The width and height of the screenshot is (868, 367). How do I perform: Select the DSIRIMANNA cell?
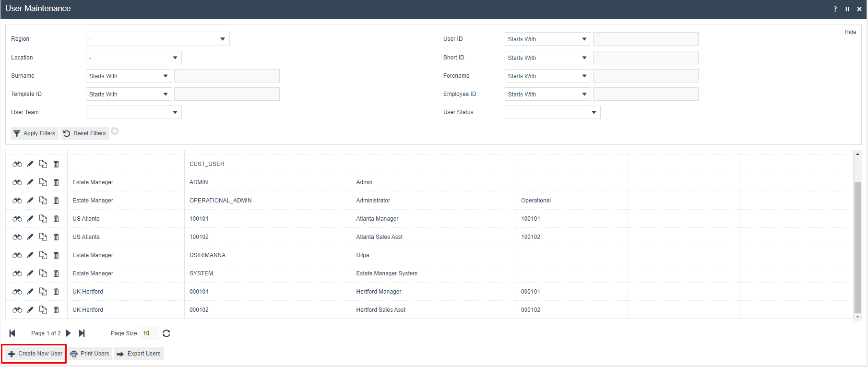pos(268,255)
